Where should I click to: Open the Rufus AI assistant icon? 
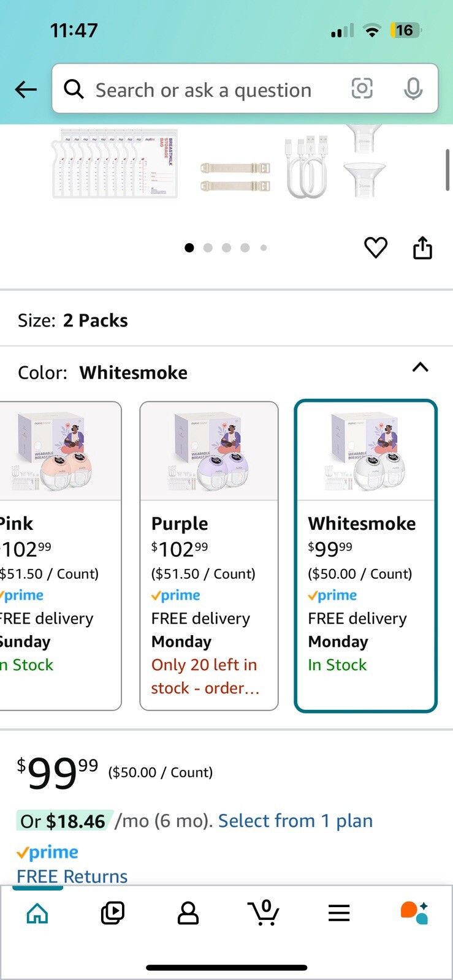pyautogui.click(x=414, y=913)
